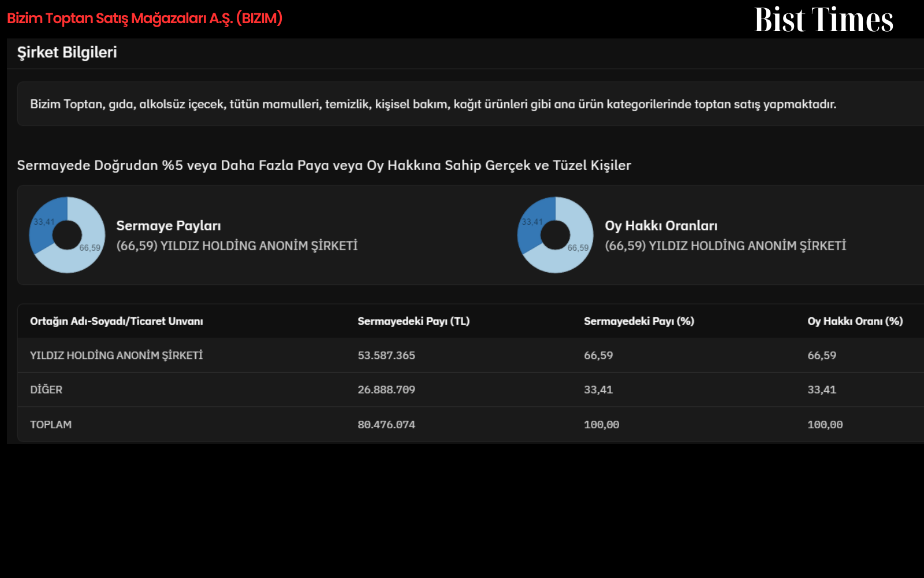Sort by Sermayedeki Payı (%) column header

[639, 321]
